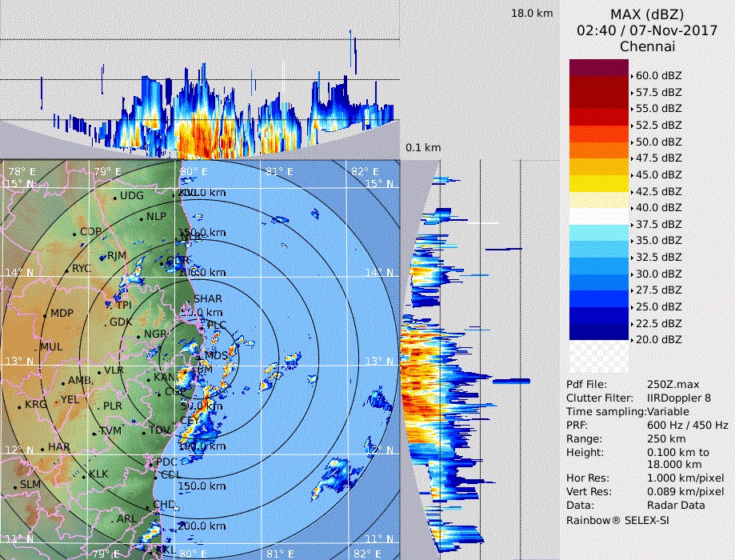Click the GDK station label on map
735x560 pixels.
click(x=121, y=322)
